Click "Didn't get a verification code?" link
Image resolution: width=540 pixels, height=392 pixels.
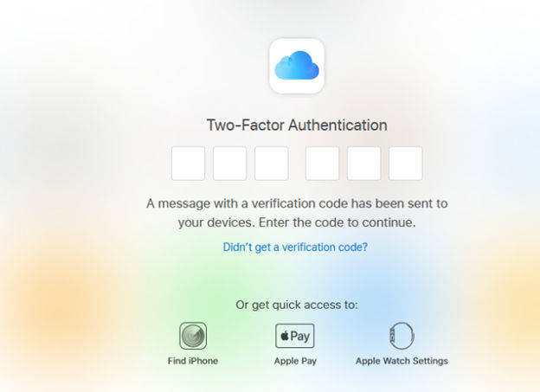[295, 247]
